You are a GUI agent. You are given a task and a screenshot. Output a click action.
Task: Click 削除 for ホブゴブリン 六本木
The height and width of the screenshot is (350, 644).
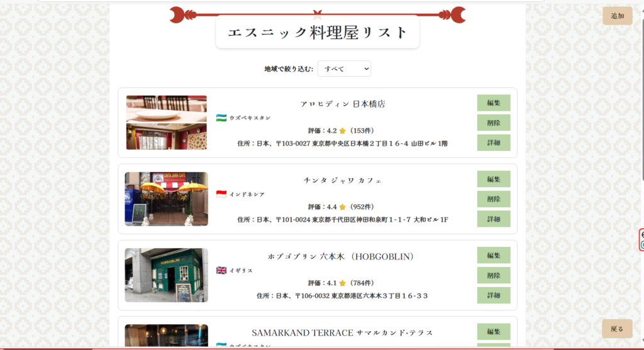tap(494, 275)
